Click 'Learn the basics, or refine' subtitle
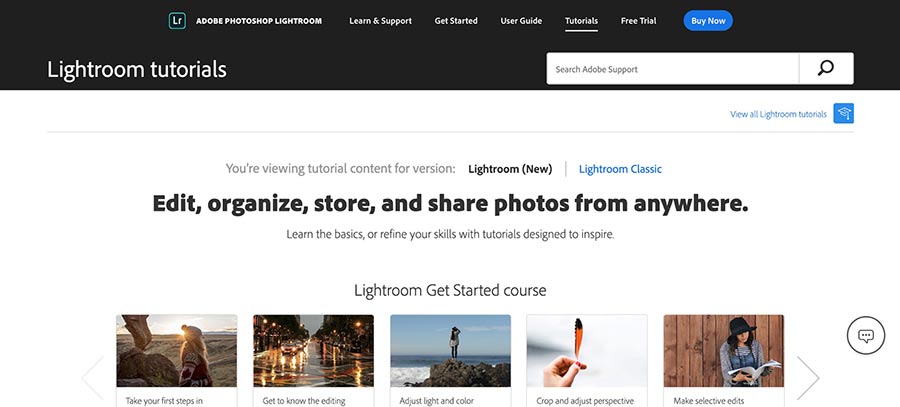 coord(450,235)
